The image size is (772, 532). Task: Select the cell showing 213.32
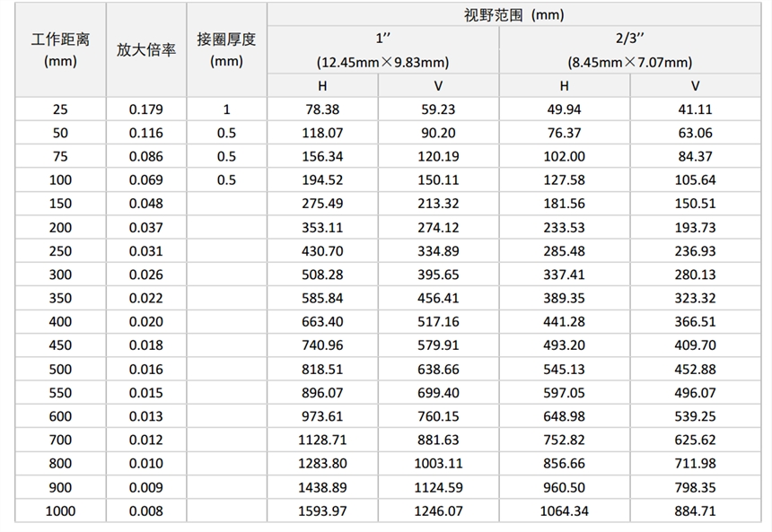437,204
